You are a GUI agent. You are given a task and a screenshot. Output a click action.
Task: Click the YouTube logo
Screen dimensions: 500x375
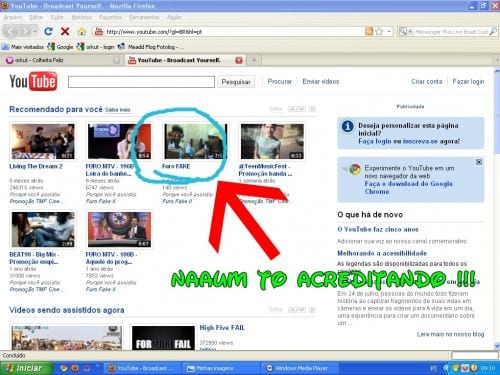click(x=33, y=81)
